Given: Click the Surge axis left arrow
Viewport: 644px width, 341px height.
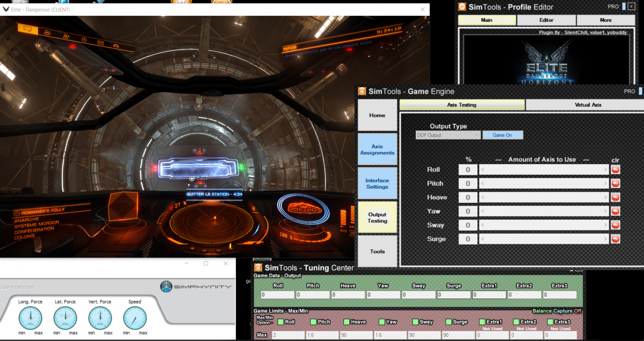Looking at the screenshot, I should point(483,239).
